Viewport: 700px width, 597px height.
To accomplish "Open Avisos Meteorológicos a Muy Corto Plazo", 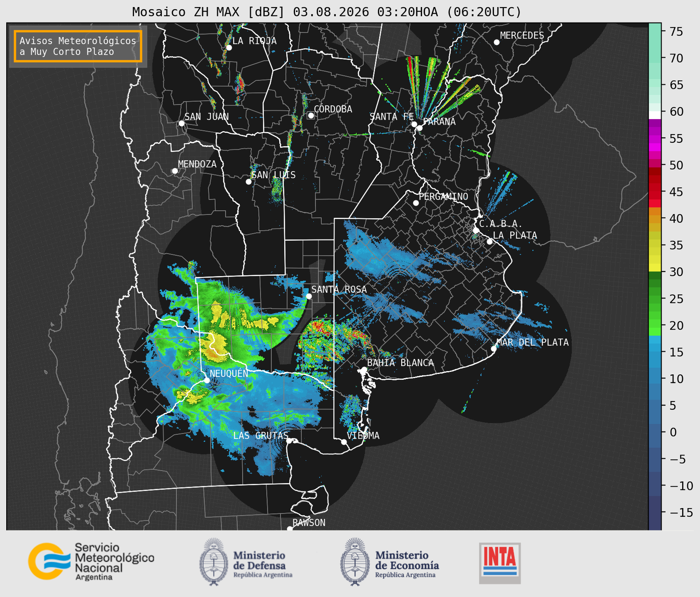I will [78, 46].
